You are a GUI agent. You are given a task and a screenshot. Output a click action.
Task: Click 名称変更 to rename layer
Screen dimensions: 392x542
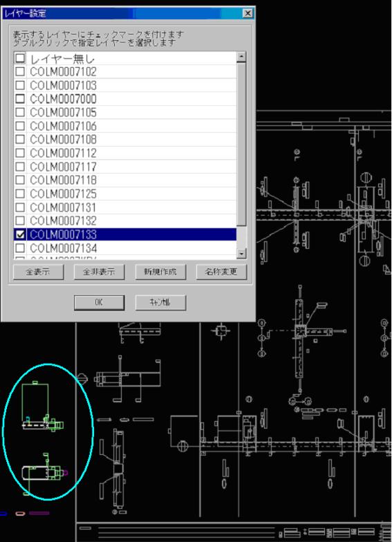coord(221,272)
